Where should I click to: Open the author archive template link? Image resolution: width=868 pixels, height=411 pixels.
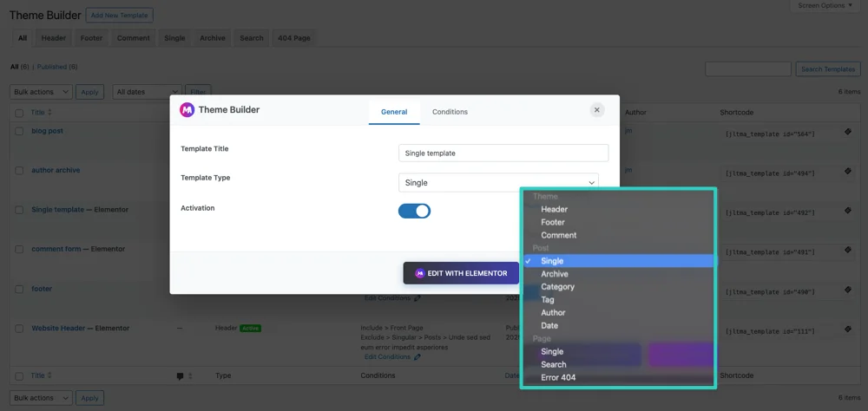click(56, 170)
